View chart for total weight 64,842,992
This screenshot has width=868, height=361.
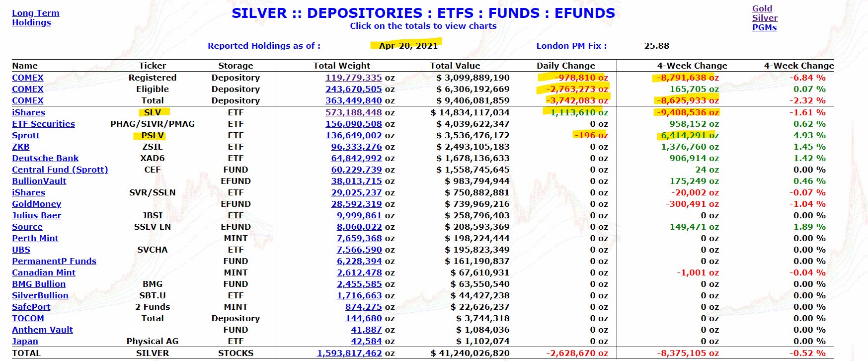click(357, 158)
